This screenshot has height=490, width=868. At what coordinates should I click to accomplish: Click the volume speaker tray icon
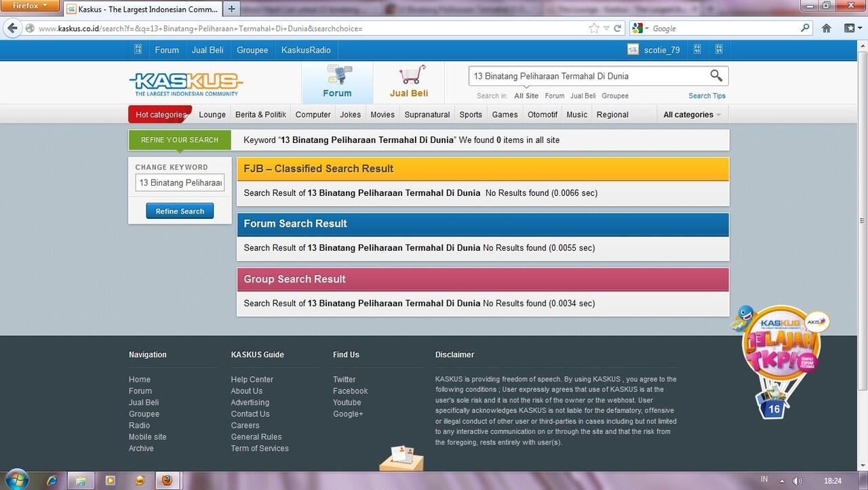(x=797, y=481)
